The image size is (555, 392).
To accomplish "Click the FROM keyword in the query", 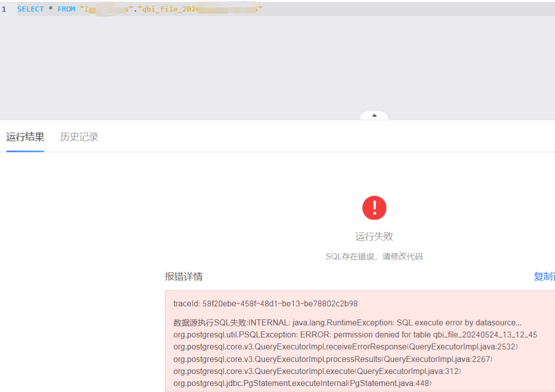I will (66, 9).
